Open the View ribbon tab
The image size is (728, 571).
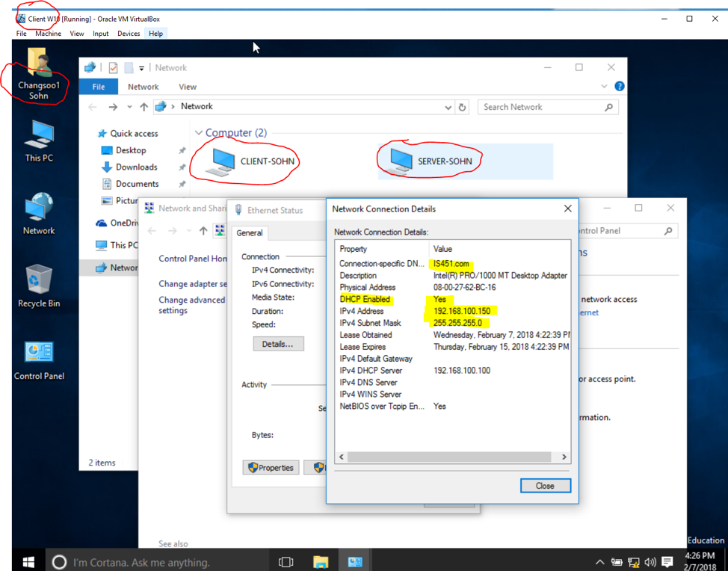pos(188,87)
